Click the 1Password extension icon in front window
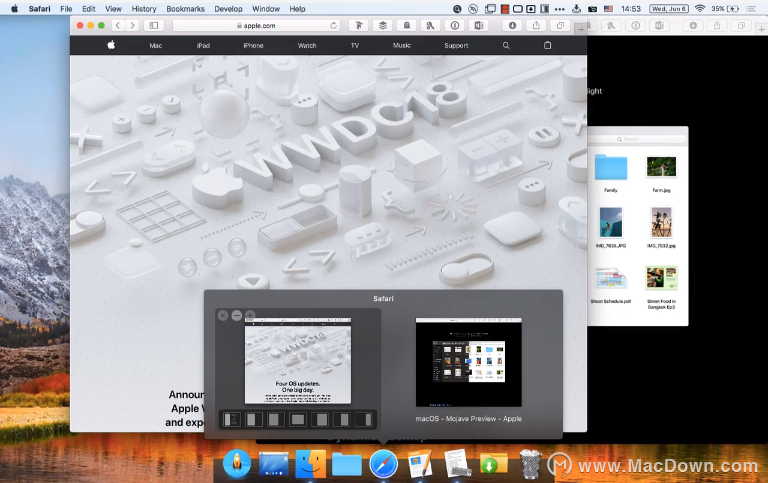Image resolution: width=768 pixels, height=483 pixels. point(455,25)
